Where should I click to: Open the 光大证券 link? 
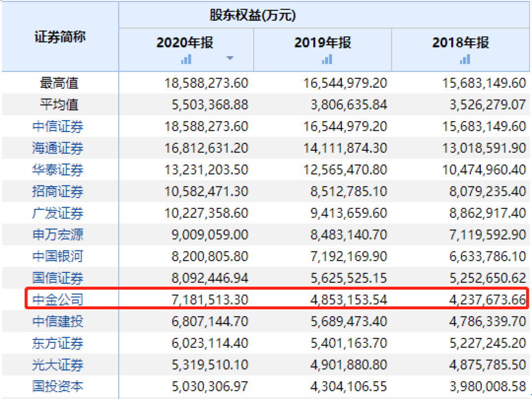[x=58, y=365]
